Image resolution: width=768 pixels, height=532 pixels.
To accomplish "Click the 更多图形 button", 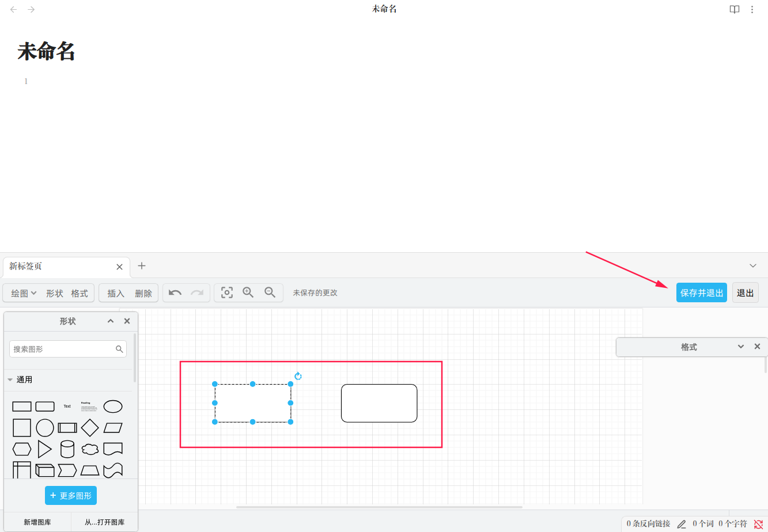I will [x=71, y=495].
